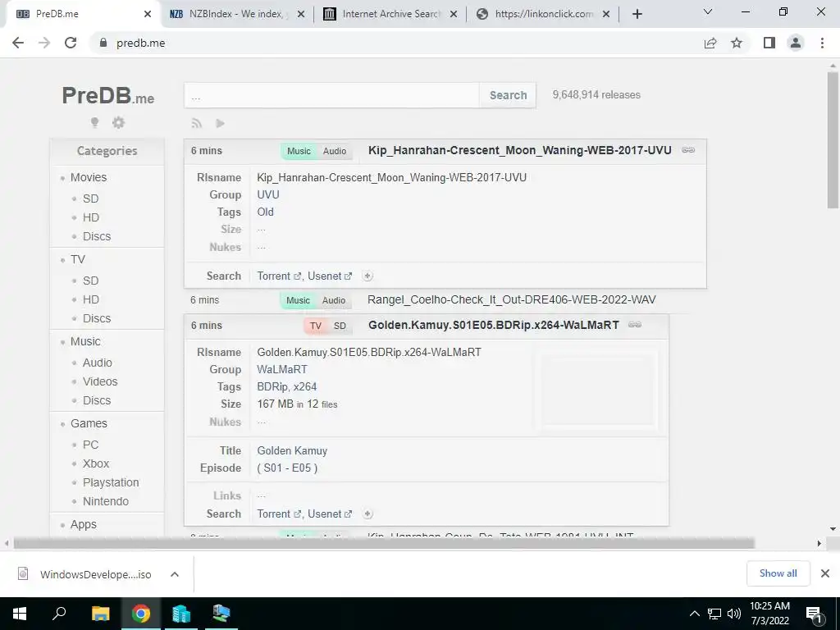Show hidden system tray icons
This screenshot has height=630, width=840.
coord(694,614)
